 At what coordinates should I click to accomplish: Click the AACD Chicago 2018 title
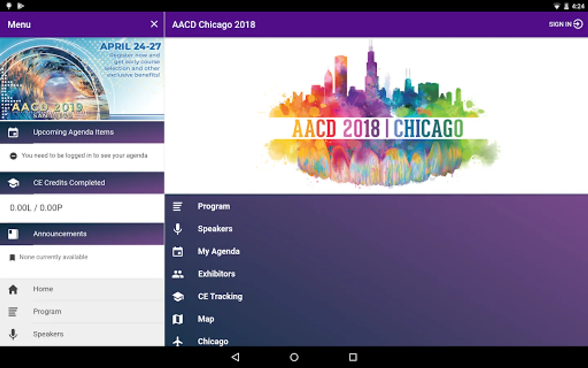click(x=214, y=25)
